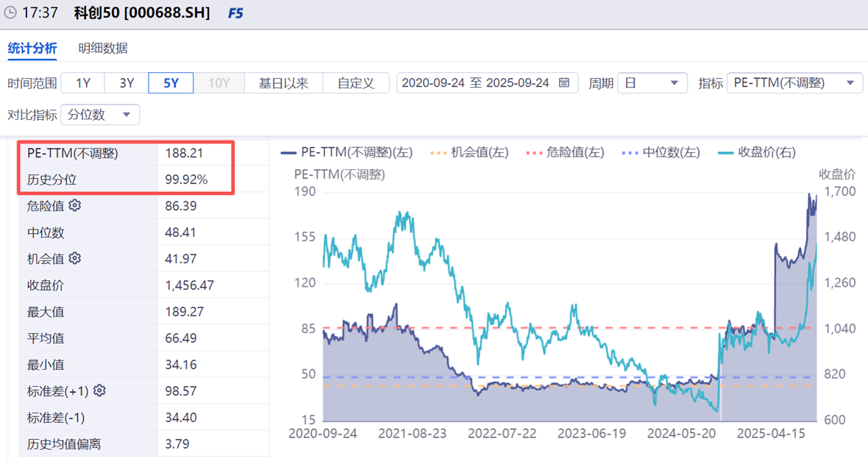This screenshot has width=868, height=462.
Task: Open settings gear next to 危险值
Action: 75,205
